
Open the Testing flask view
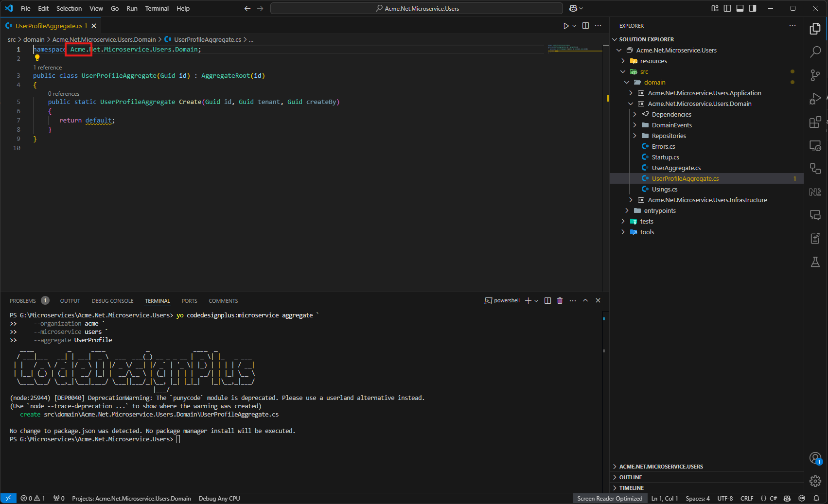tap(815, 262)
